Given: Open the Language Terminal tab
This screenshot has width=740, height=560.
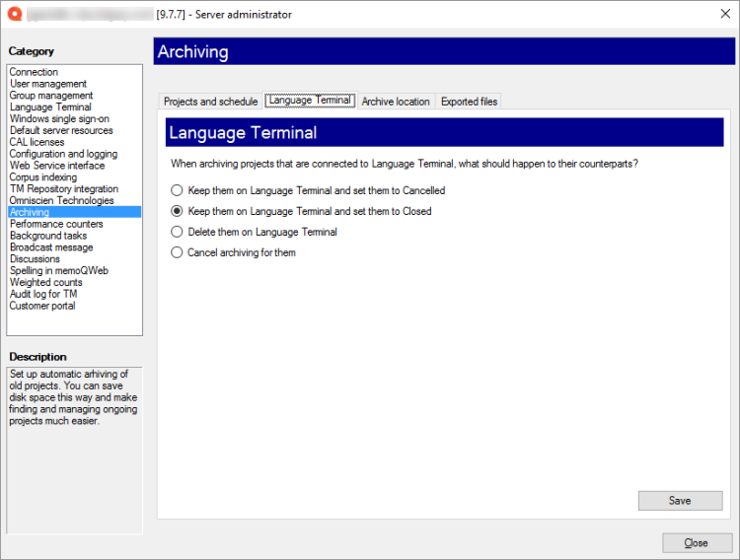Looking at the screenshot, I should (x=310, y=100).
